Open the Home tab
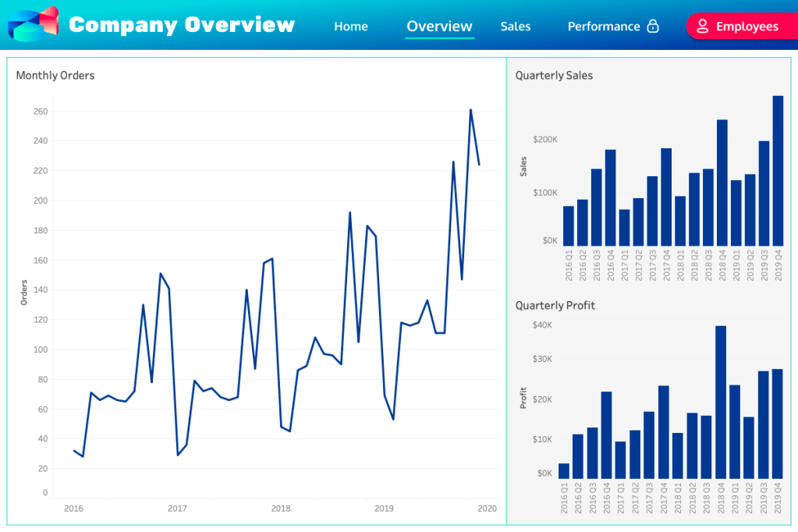 coord(350,27)
